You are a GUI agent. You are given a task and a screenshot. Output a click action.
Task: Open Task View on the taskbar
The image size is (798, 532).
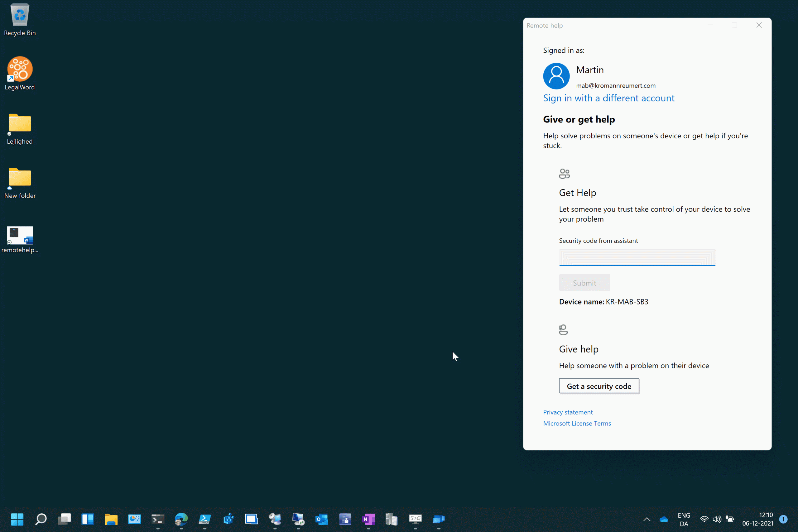64,519
